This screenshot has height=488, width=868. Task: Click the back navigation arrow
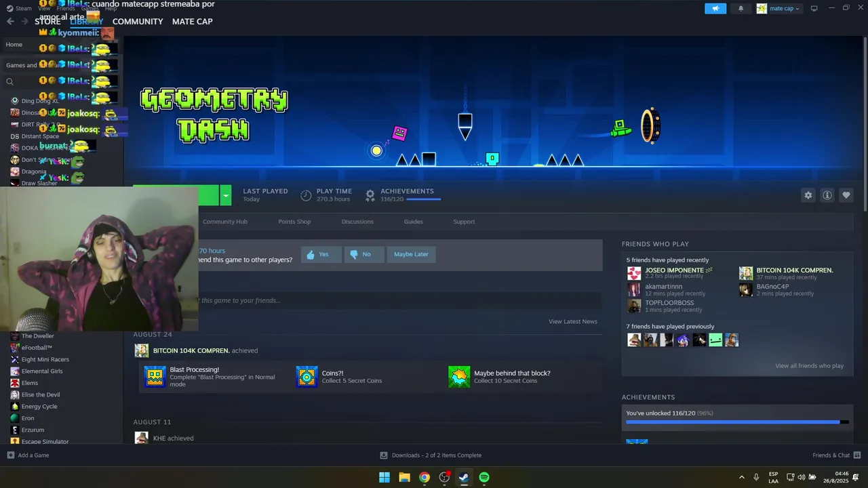[x=10, y=21]
